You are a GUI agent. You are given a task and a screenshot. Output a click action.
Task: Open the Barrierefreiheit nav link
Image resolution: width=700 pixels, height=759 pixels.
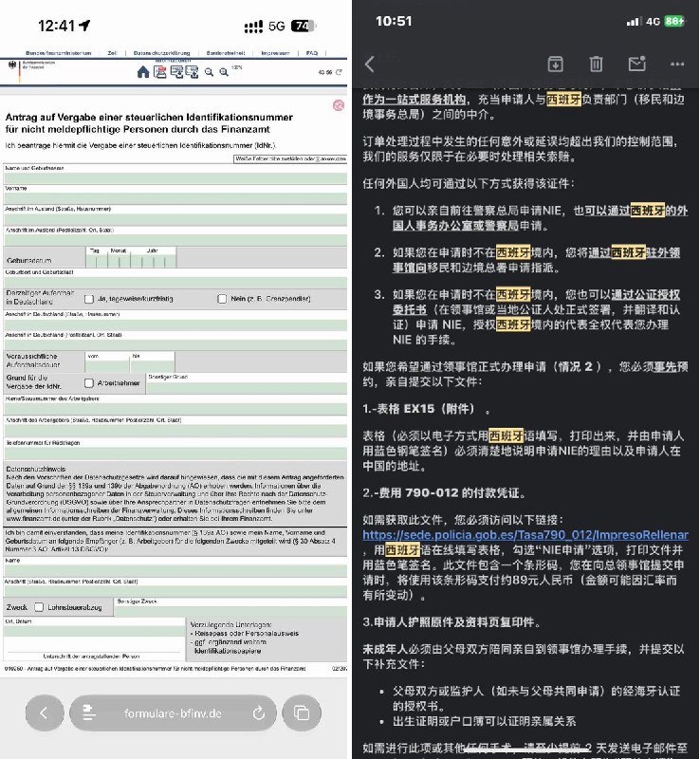(x=226, y=53)
